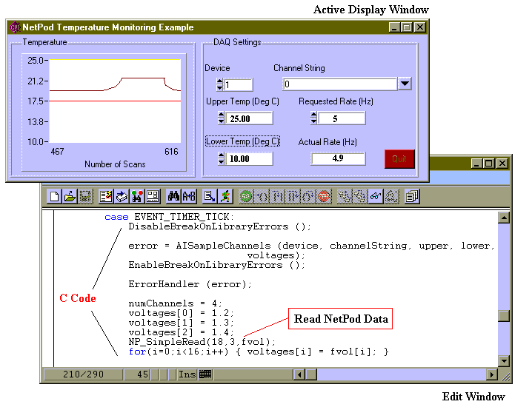Click the horizontal scrollbar thumb
The height and width of the screenshot is (410, 532).
(311, 374)
